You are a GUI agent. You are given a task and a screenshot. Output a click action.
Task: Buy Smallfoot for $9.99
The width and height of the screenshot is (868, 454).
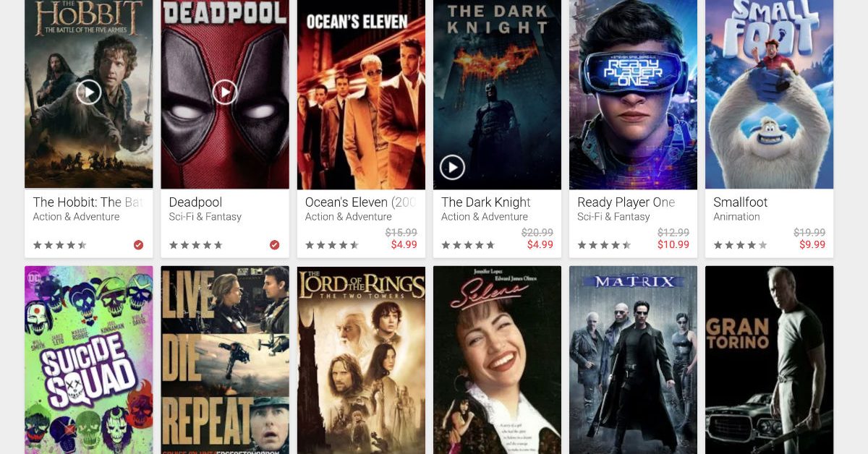click(812, 245)
